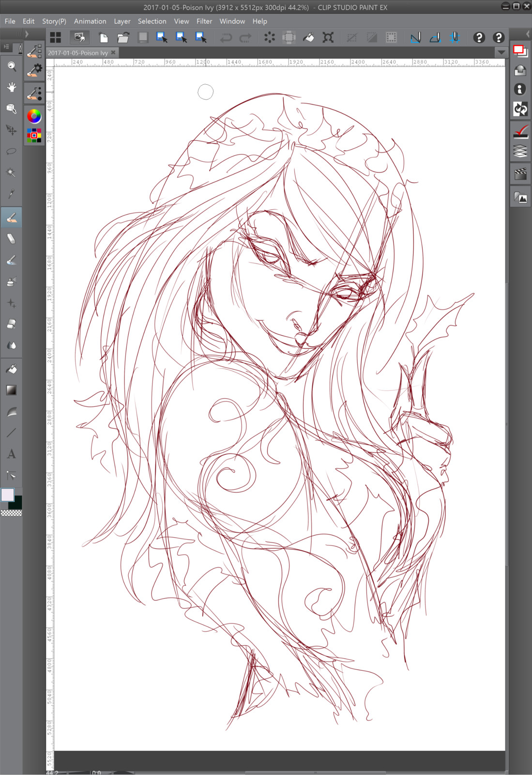Open the Tool Property gear-brush icon

(34, 70)
